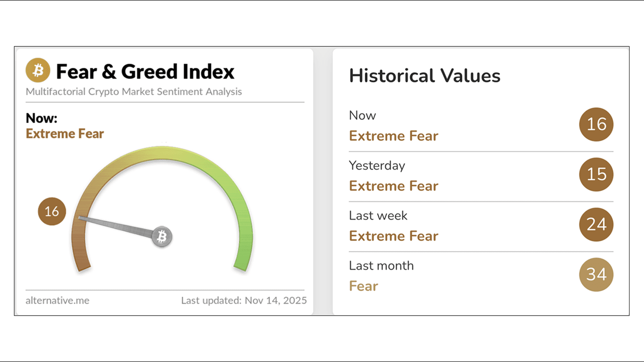Click the silver Bitcoin hub of the gauge needle
Viewport: 644px width, 362px height.
coord(162,237)
